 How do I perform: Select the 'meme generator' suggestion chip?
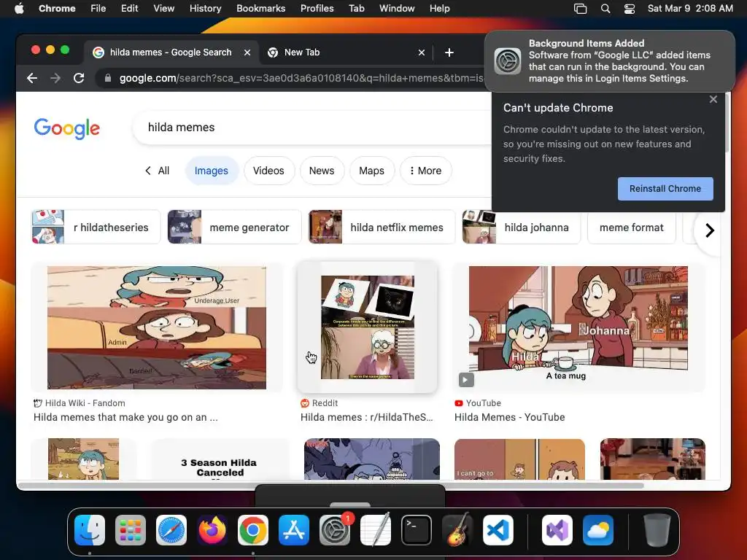point(234,227)
